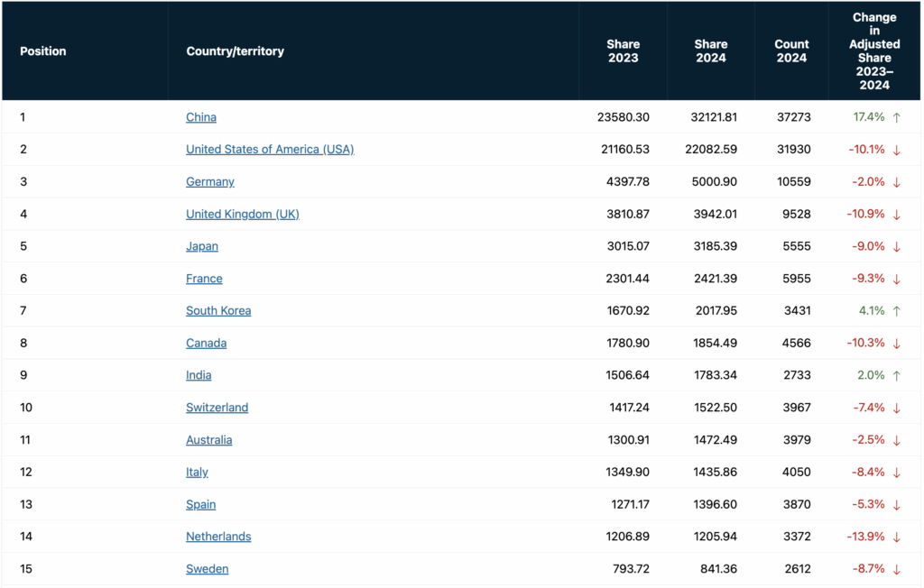This screenshot has width=924, height=588.
Task: Click the red down arrow in USA's row
Action: pyautogui.click(x=896, y=151)
